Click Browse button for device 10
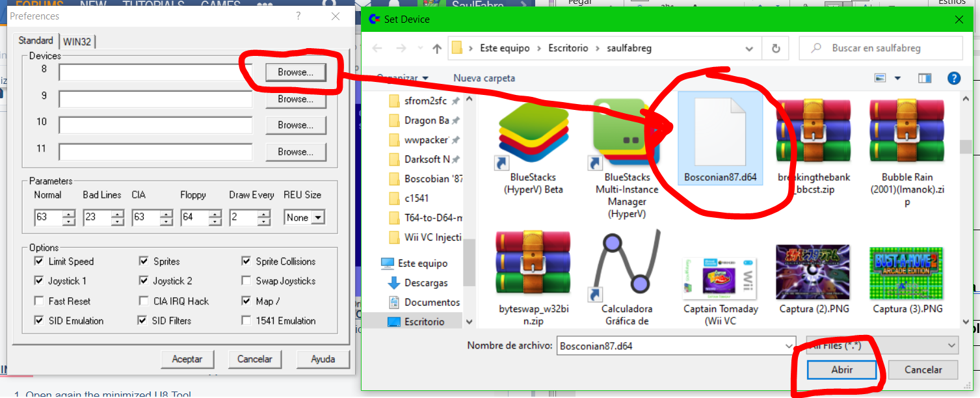This screenshot has width=980, height=398. [x=295, y=125]
